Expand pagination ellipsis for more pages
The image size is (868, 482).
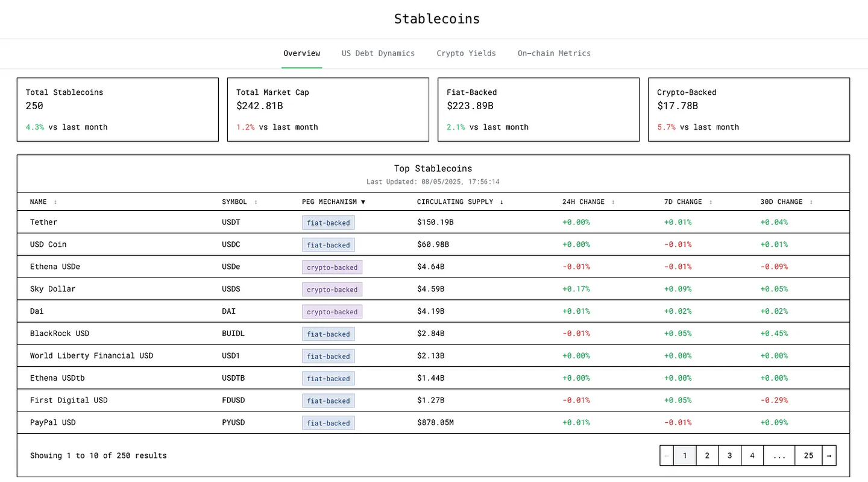[x=779, y=456]
